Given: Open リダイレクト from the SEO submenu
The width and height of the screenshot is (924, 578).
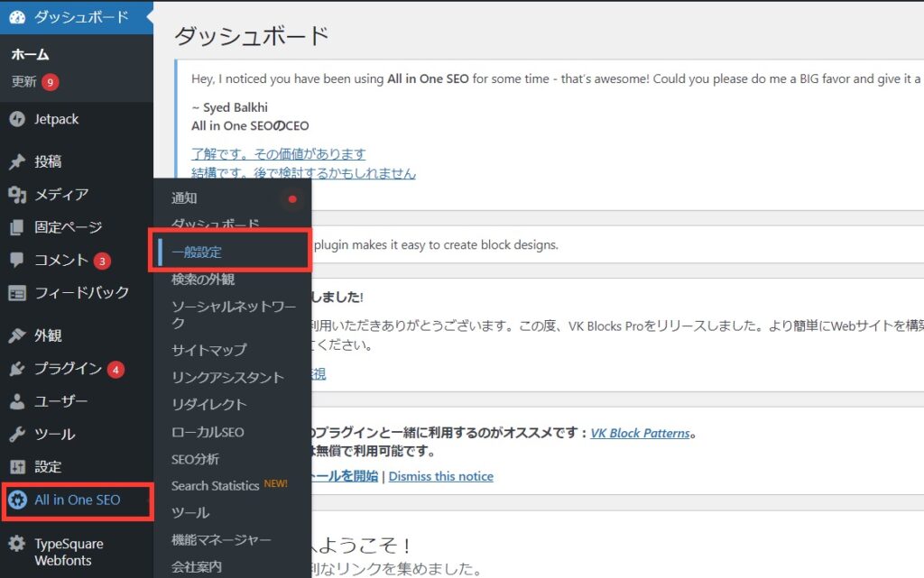Looking at the screenshot, I should coord(208,404).
